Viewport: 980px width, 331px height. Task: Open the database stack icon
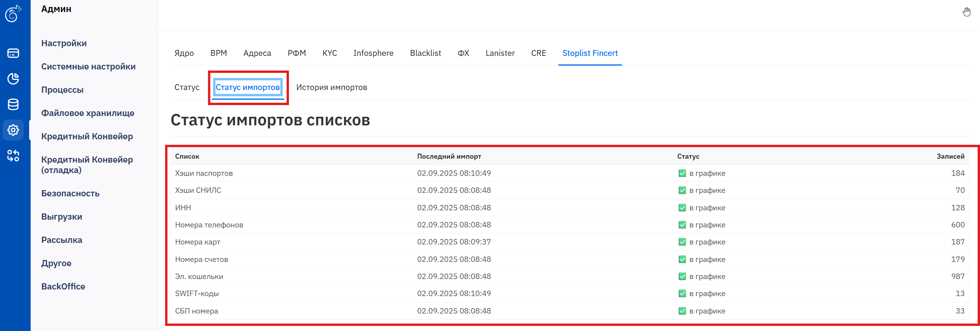[x=13, y=104]
